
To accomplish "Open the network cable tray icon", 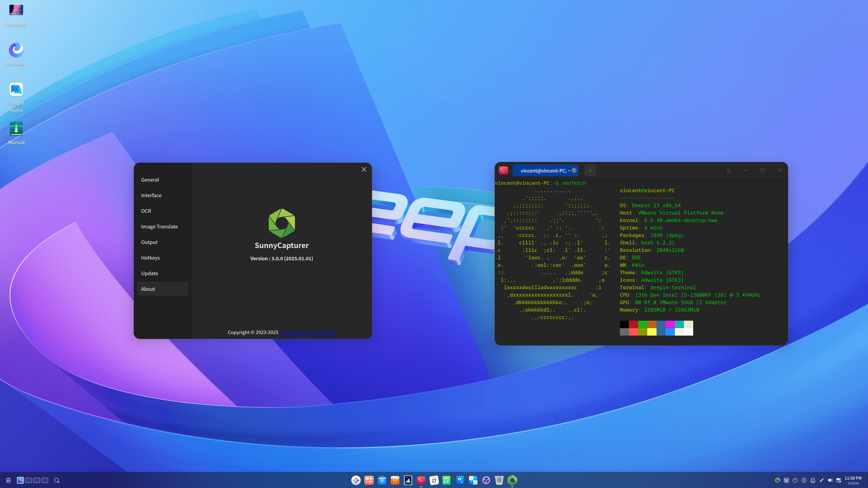I will pos(821,480).
